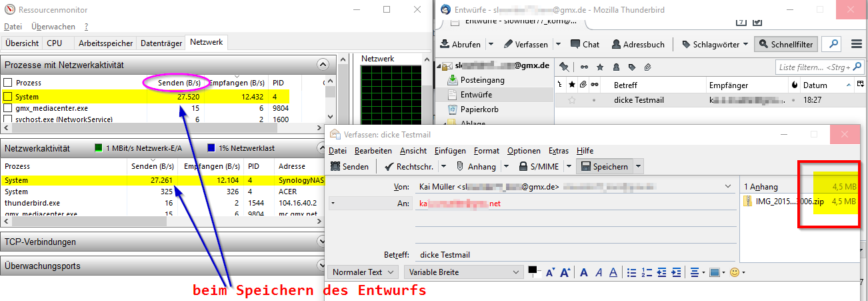Decrease font size in compose toolbar
Viewport: 868px width, 301px height.
coord(550,272)
